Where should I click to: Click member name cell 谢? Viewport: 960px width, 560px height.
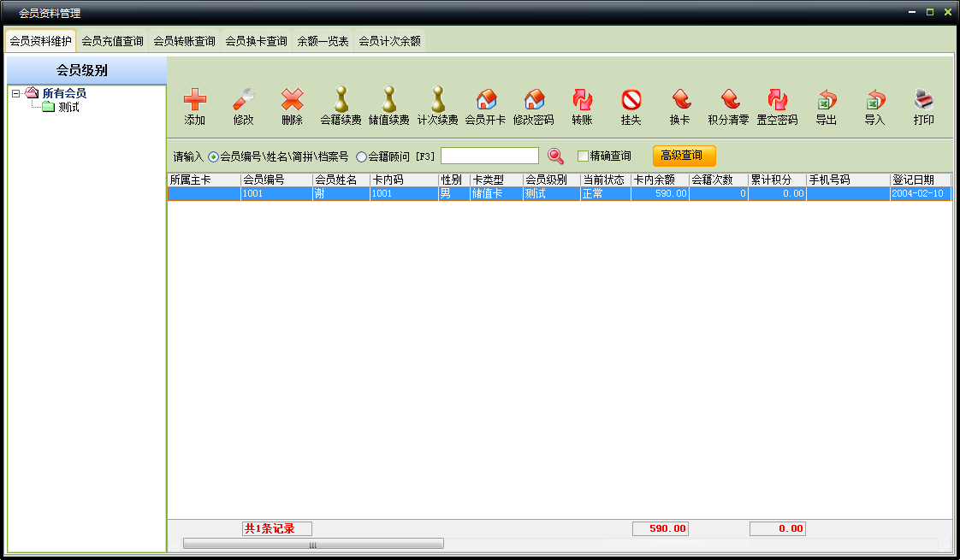[341, 193]
